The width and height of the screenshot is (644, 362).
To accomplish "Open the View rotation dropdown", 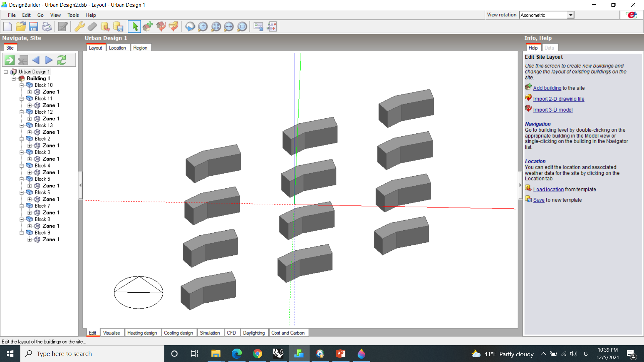I will 571,15.
